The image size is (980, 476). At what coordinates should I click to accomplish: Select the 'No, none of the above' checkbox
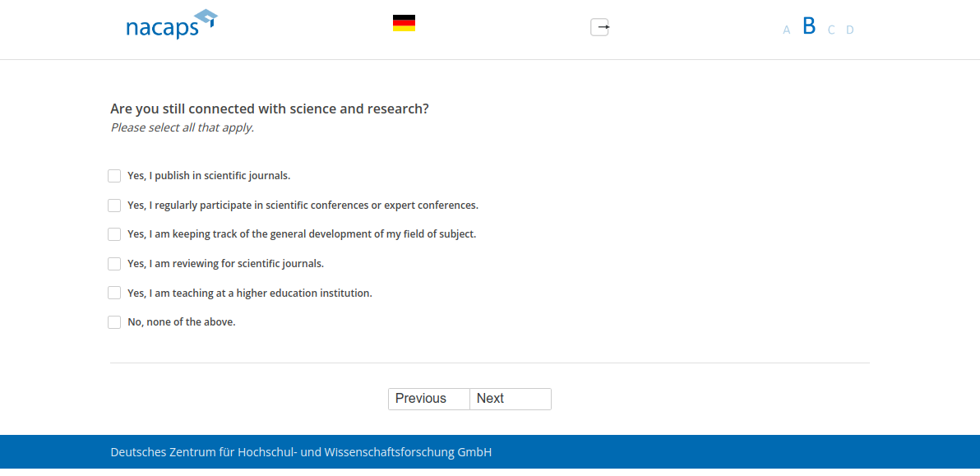114,322
